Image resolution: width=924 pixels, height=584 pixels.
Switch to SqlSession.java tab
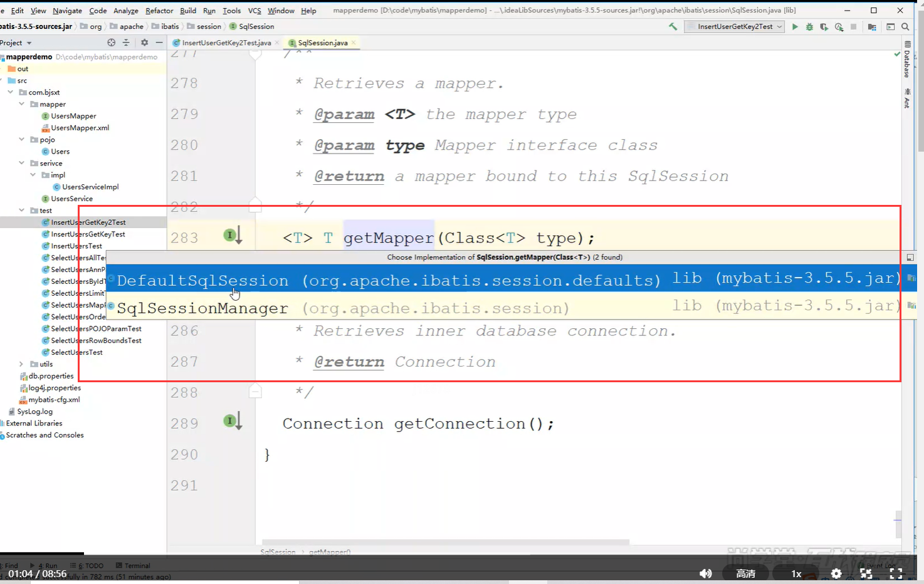point(322,43)
